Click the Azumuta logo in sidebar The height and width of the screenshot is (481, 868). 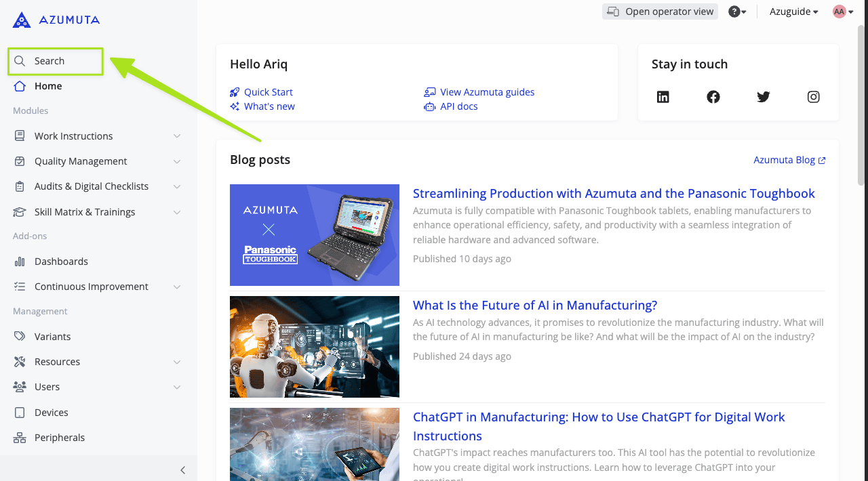(x=56, y=20)
